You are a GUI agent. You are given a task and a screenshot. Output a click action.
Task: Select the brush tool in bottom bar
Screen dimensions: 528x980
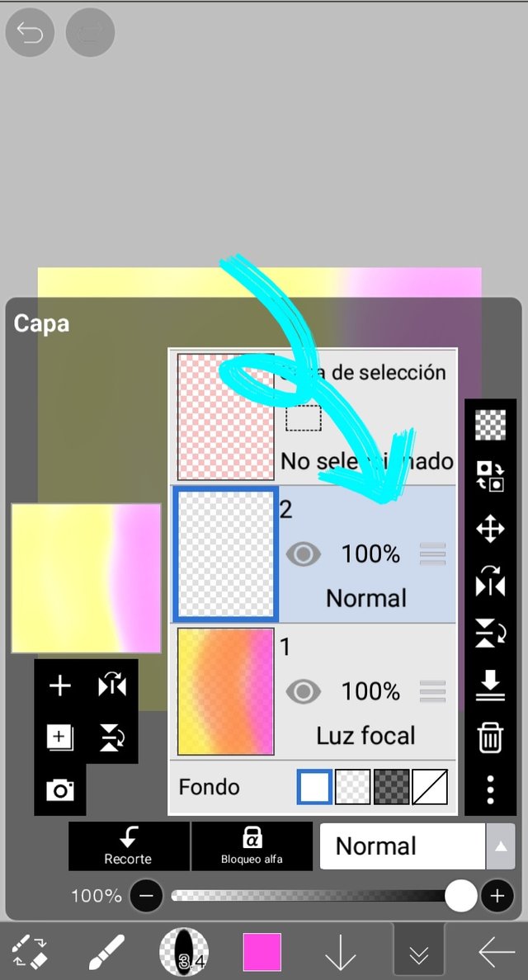(106, 953)
